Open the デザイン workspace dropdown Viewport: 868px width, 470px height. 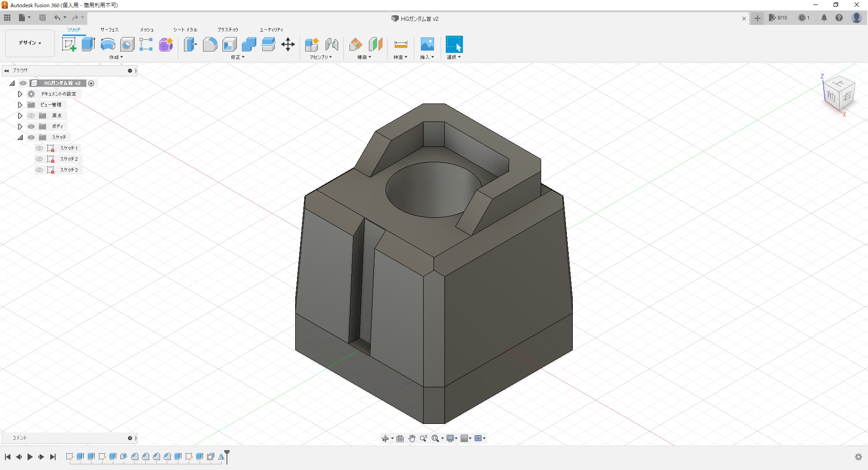30,43
